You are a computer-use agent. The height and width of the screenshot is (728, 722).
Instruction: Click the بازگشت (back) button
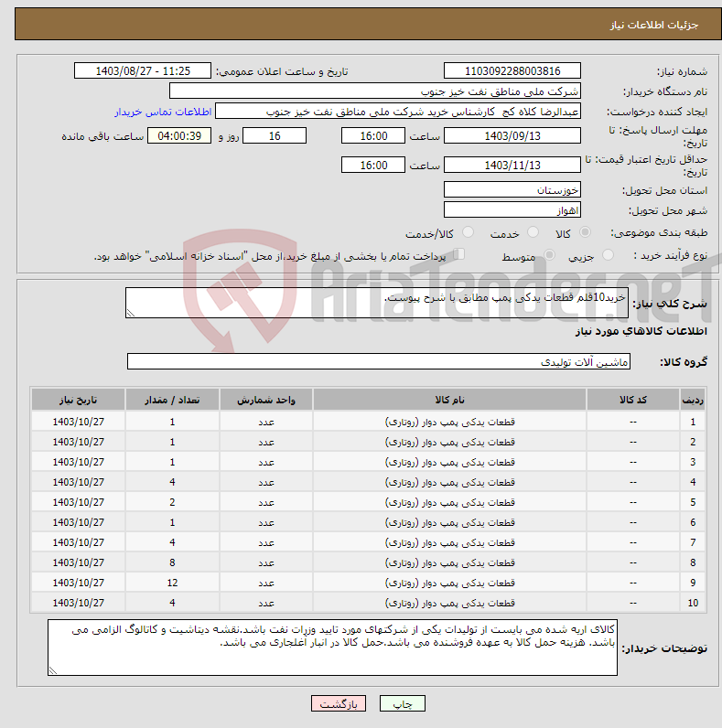tap(339, 704)
